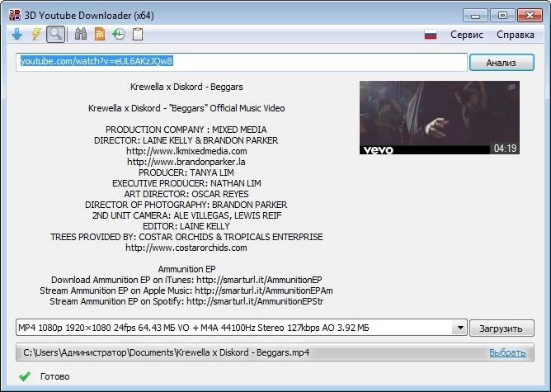This screenshot has height=392, width=551.
Task: Click the output file path field
Action: pyautogui.click(x=275, y=352)
